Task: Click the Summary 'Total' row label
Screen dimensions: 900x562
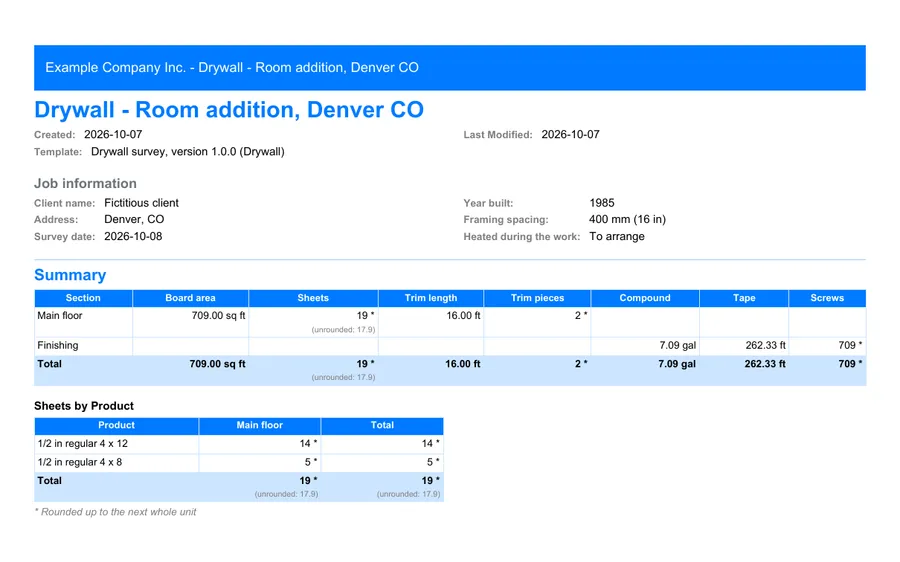Action: coord(49,364)
